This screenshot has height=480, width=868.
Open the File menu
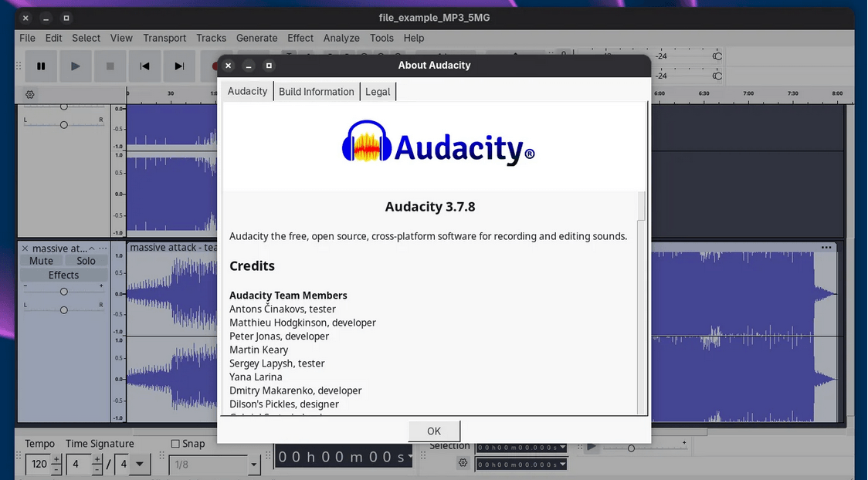click(x=27, y=38)
